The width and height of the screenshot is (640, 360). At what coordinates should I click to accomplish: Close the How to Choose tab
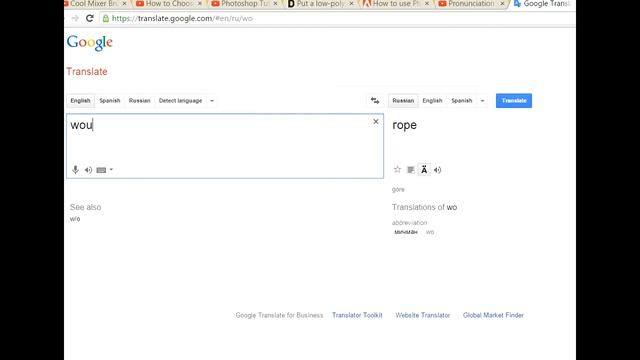(200, 4)
